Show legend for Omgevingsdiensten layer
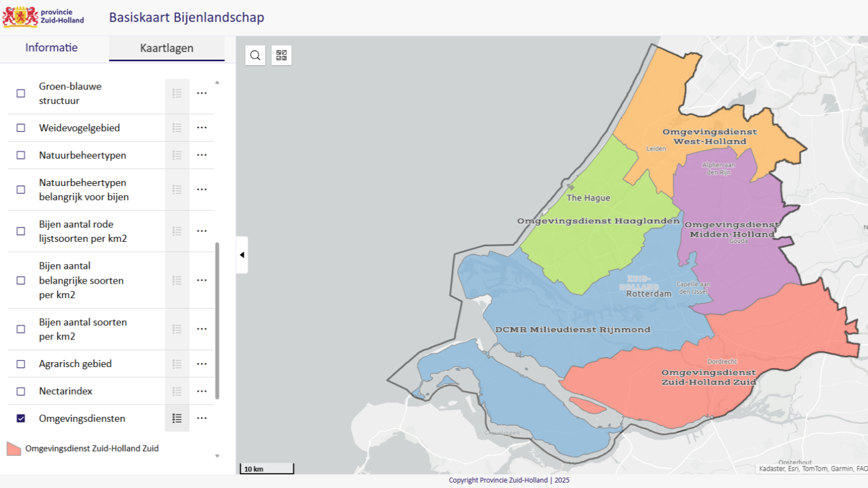The image size is (868, 488). [x=177, y=418]
